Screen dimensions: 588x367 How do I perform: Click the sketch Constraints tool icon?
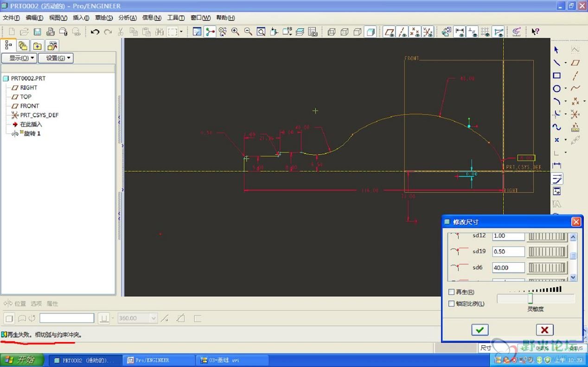click(x=557, y=191)
